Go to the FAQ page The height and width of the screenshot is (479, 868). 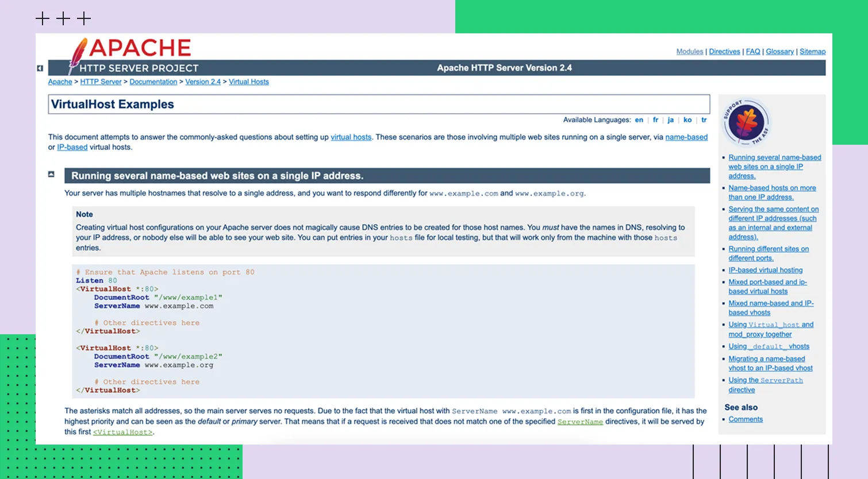pos(752,52)
